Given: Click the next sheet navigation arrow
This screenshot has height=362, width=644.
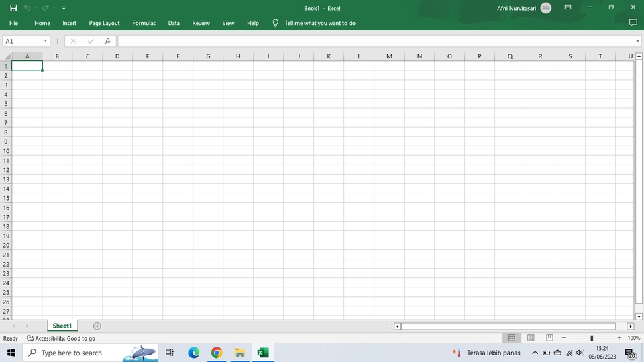Looking at the screenshot, I should pyautogui.click(x=27, y=326).
